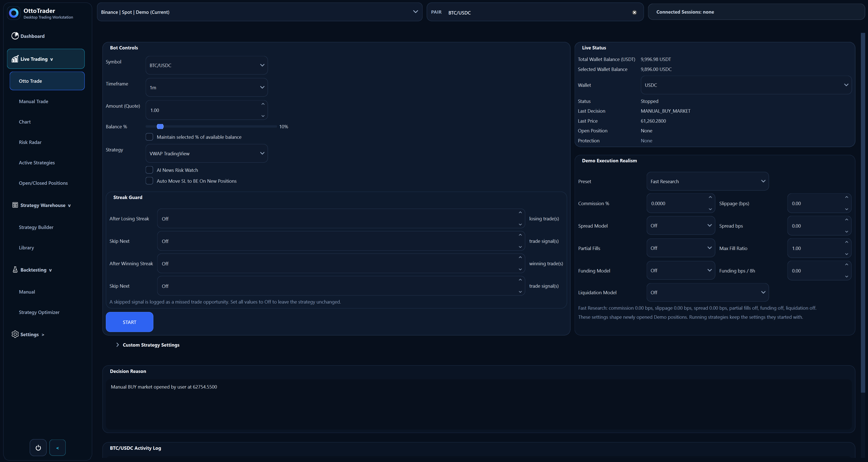Open the Liquidation Model dropdown
This screenshot has height=462, width=868.
tap(708, 292)
